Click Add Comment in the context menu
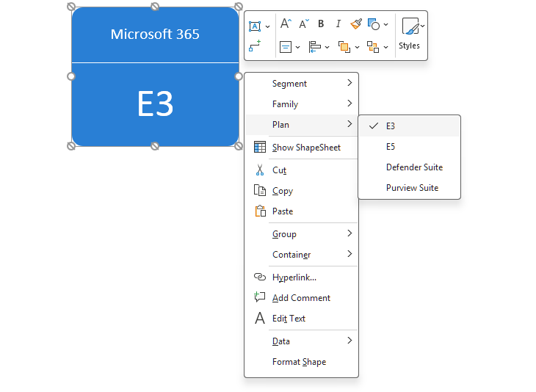The height and width of the screenshot is (392, 536). 302,298
